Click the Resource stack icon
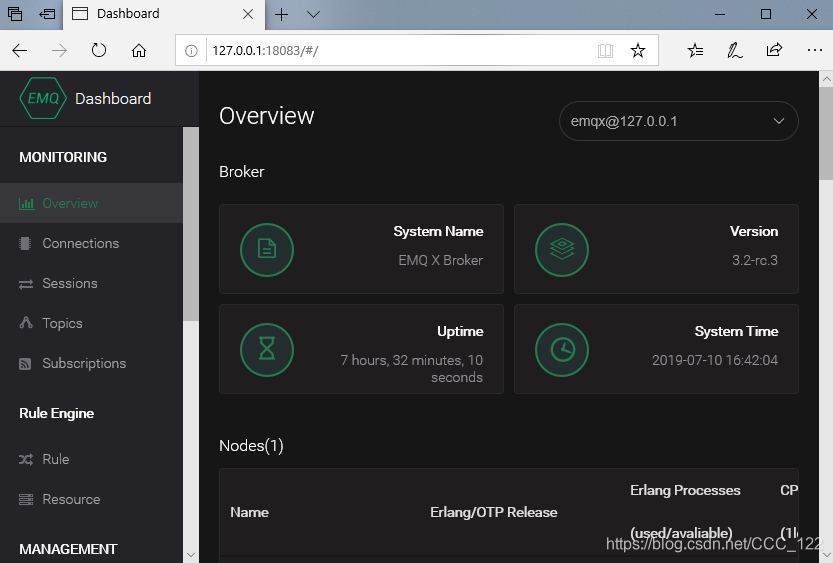This screenshot has height=563, width=833. pos(26,499)
